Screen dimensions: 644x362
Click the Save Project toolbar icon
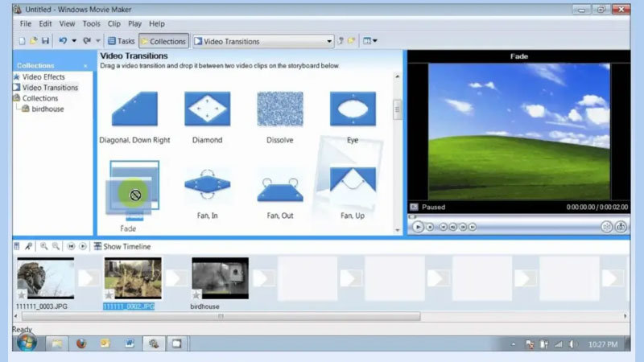tap(45, 41)
